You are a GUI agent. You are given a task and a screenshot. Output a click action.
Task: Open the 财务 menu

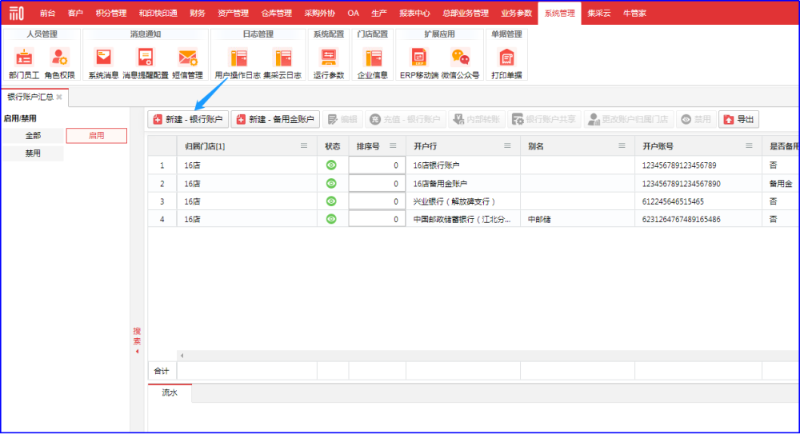click(x=197, y=13)
